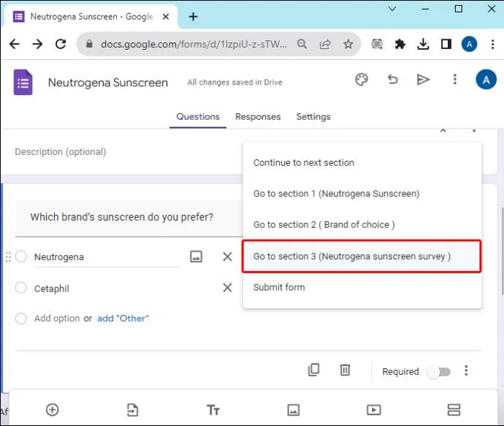Click the Add option radio circle
This screenshot has height=426, width=504.
21,319
